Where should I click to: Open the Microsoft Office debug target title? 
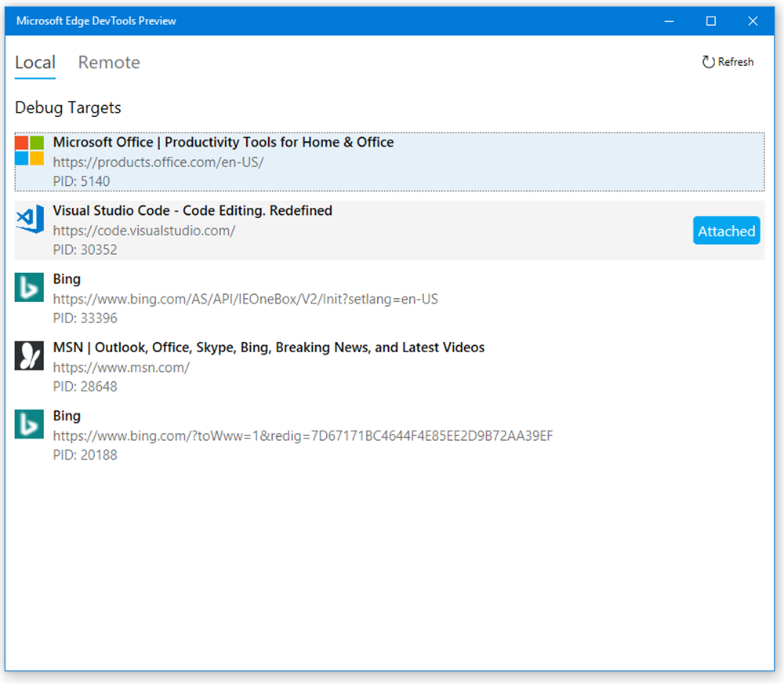[223, 143]
